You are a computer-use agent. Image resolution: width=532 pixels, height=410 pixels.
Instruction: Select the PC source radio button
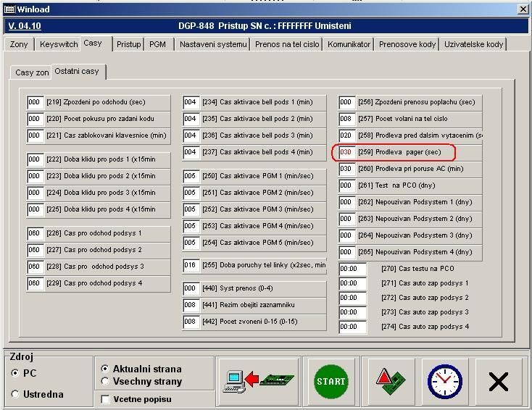click(16, 373)
